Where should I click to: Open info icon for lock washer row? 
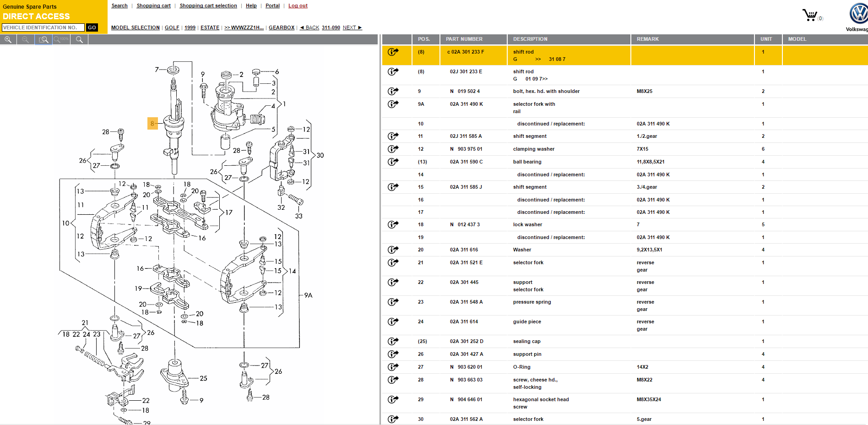[393, 225]
